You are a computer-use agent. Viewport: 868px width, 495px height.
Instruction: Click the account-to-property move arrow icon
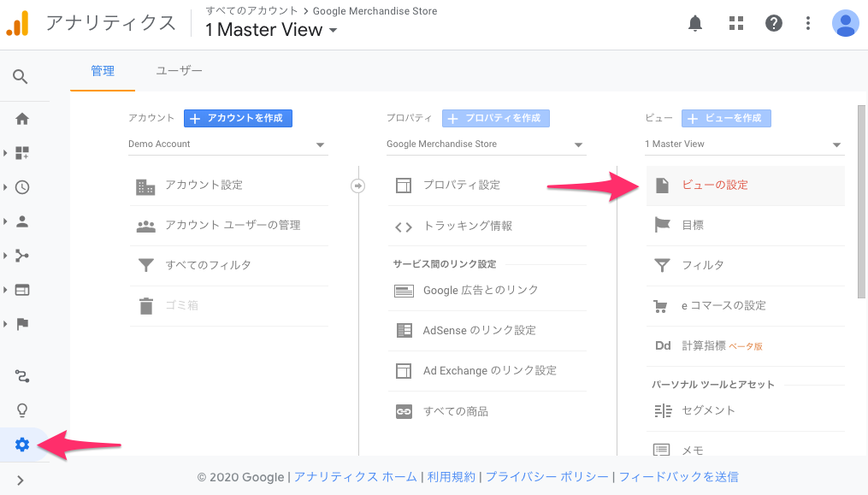(358, 186)
